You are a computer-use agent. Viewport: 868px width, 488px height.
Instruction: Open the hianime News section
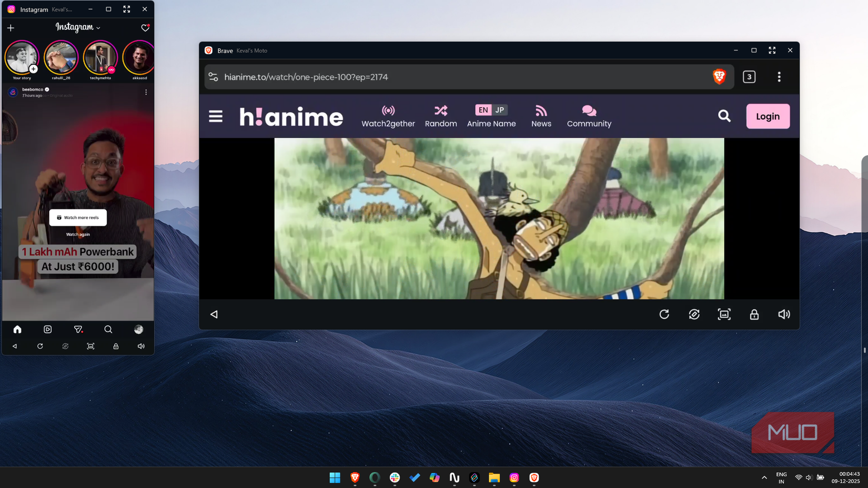pos(541,116)
